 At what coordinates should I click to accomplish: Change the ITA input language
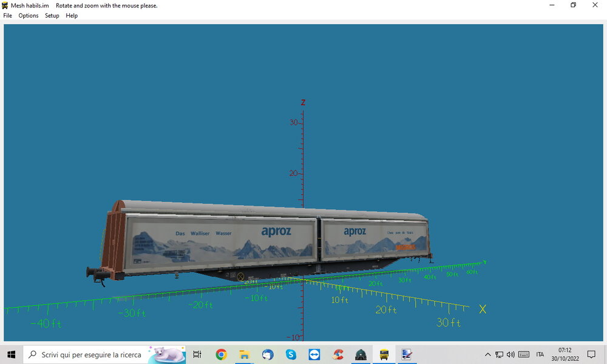pyautogui.click(x=540, y=354)
